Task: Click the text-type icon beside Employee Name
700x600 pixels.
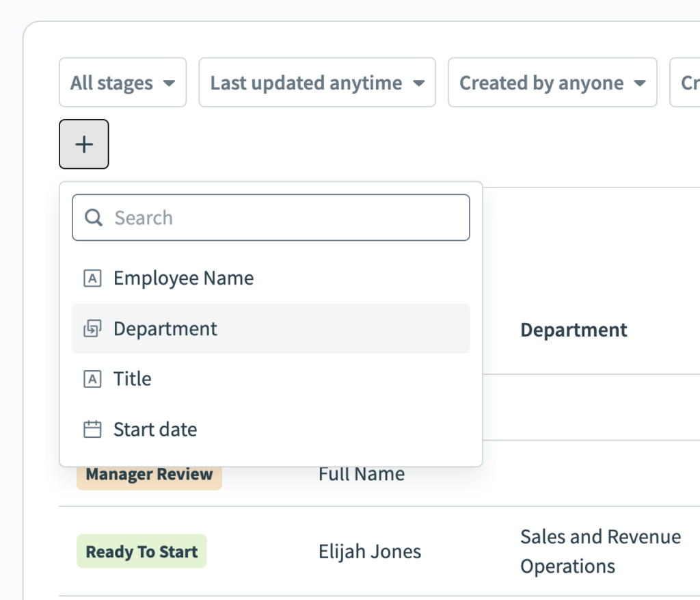Action: pyautogui.click(x=92, y=278)
